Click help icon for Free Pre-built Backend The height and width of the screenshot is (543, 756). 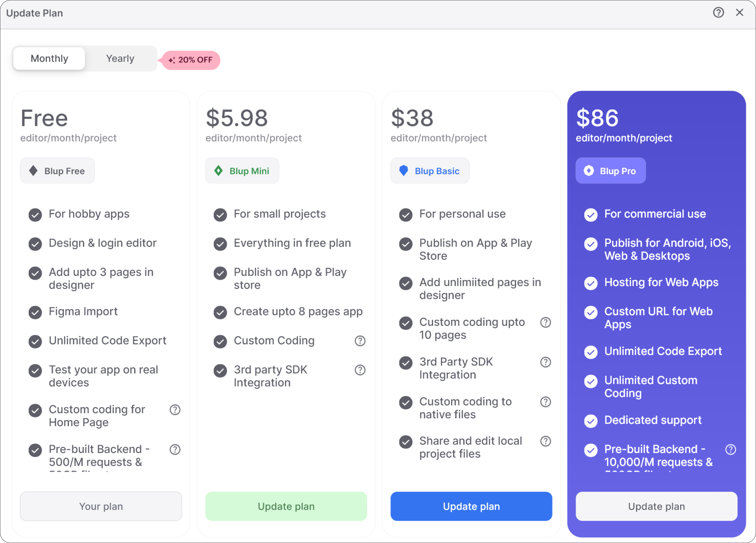coord(175,449)
